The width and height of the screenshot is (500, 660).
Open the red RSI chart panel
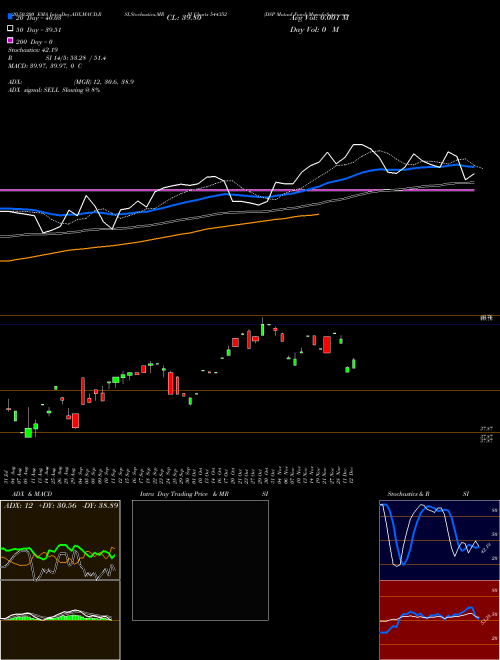439,620
